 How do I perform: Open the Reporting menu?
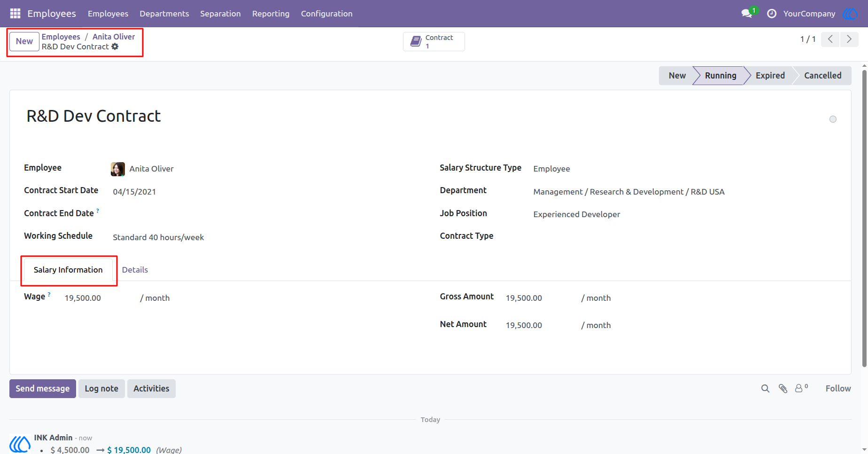271,14
